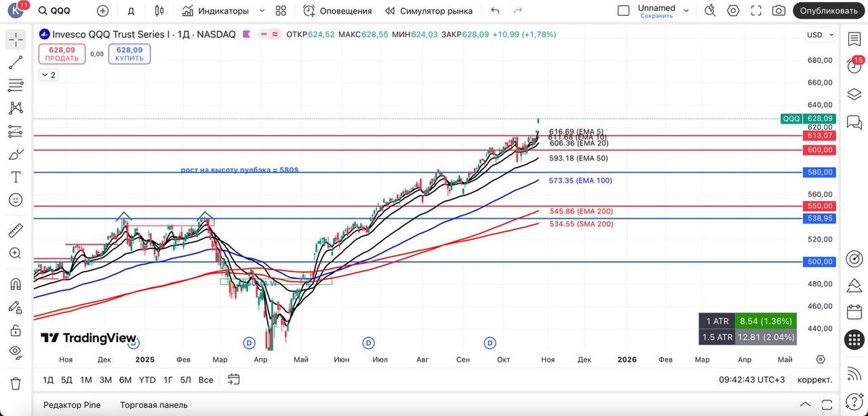868x416 pixels.
Task: Take a chart snapshot with camera icon
Action: click(778, 11)
